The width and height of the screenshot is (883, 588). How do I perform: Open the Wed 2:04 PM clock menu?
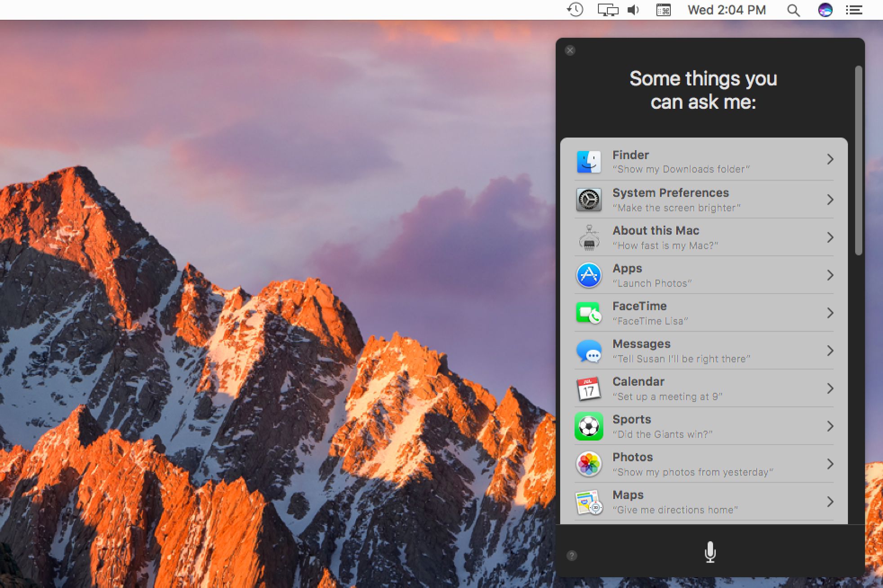(727, 10)
